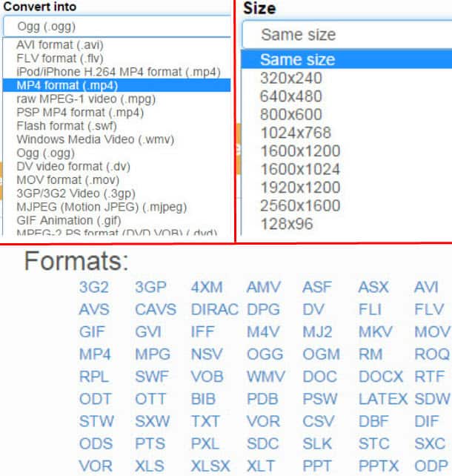Visit the DOCX format link
Viewport: 452px width, 476px height.
381,377
